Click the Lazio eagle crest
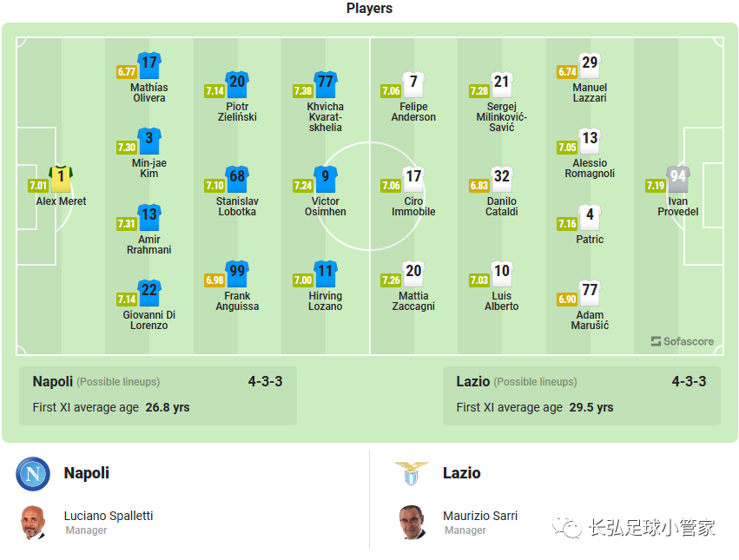The height and width of the screenshot is (560, 739). [x=412, y=473]
